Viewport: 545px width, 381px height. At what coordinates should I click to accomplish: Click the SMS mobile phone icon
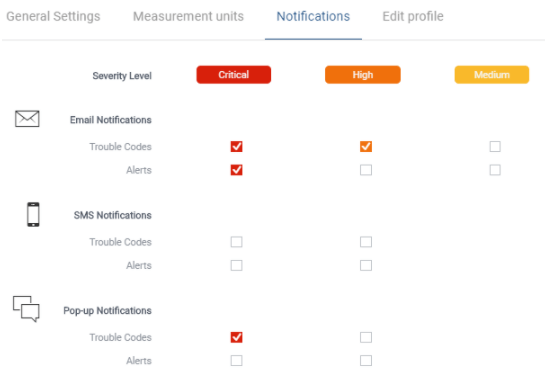33,214
